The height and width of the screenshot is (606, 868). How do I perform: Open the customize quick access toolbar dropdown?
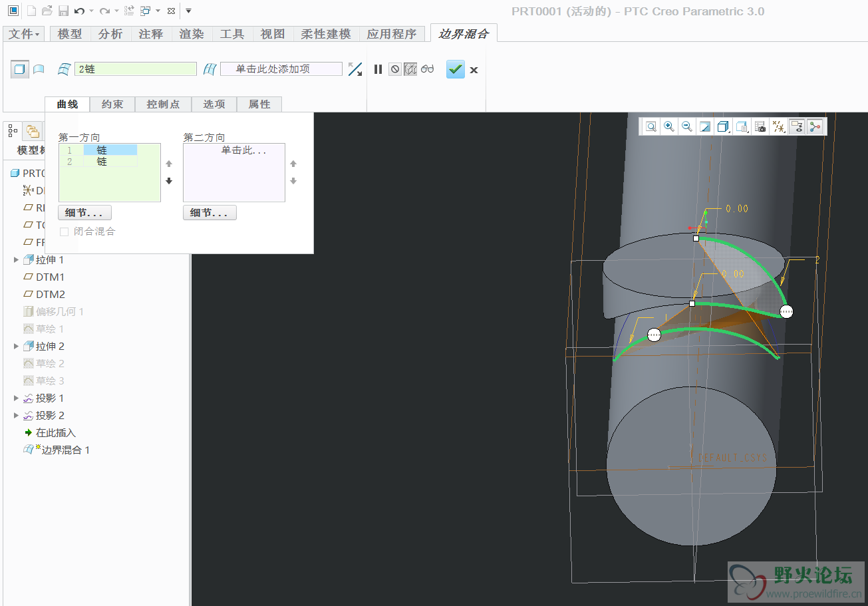(x=188, y=11)
